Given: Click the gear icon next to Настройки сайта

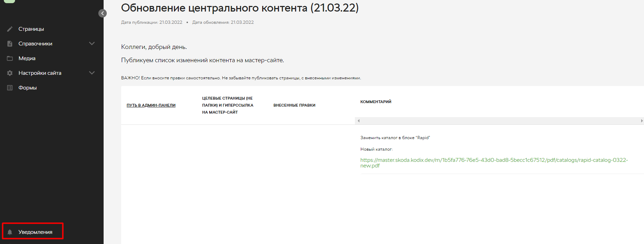Looking at the screenshot, I should coord(10,73).
